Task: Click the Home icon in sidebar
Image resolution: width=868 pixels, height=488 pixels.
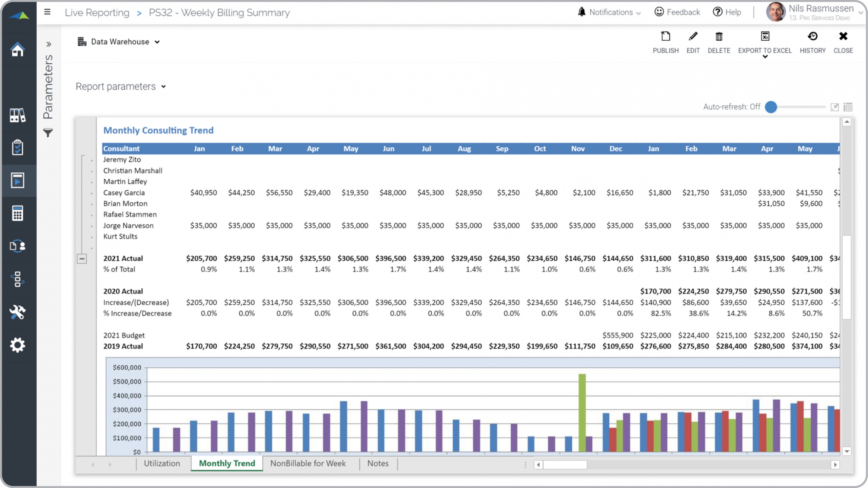Action: pos(18,49)
